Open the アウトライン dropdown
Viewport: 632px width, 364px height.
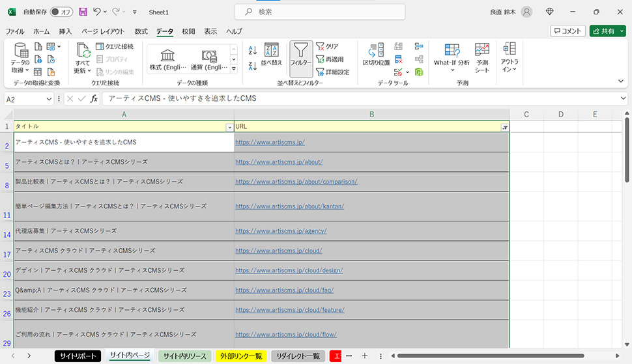point(510,57)
